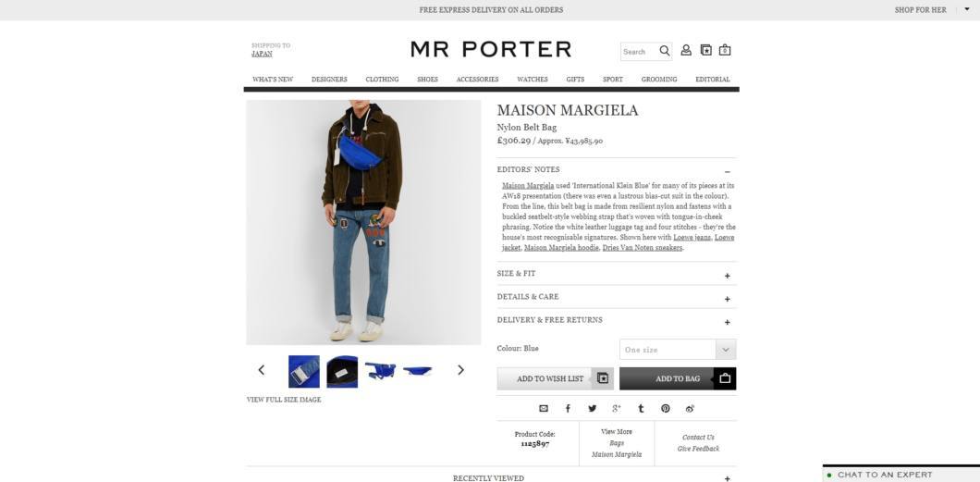Show next product thumbnails with right arrow
The image size is (980, 482).
click(460, 370)
